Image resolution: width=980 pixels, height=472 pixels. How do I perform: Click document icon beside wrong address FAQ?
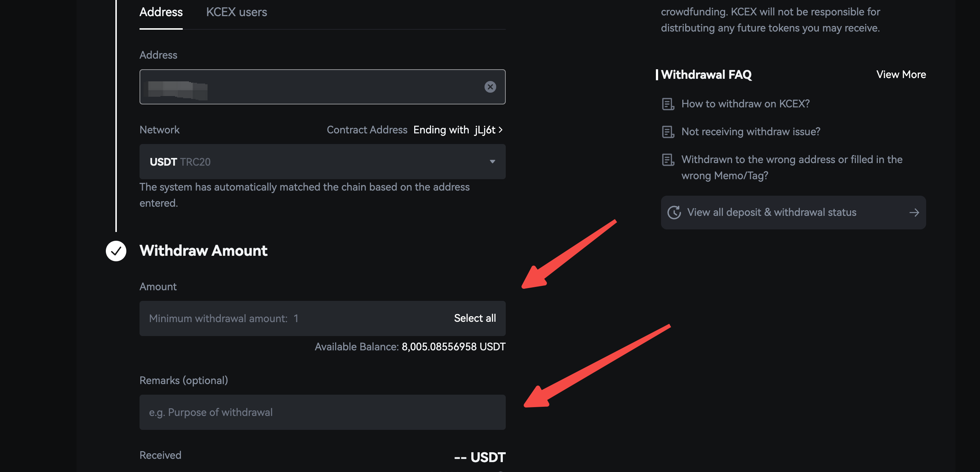tap(668, 160)
